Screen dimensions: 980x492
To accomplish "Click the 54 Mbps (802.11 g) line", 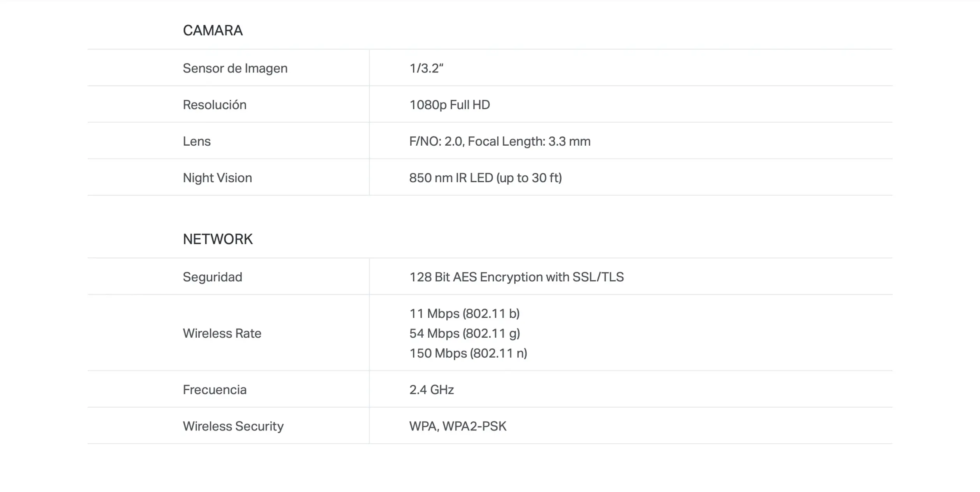I will click(x=465, y=333).
